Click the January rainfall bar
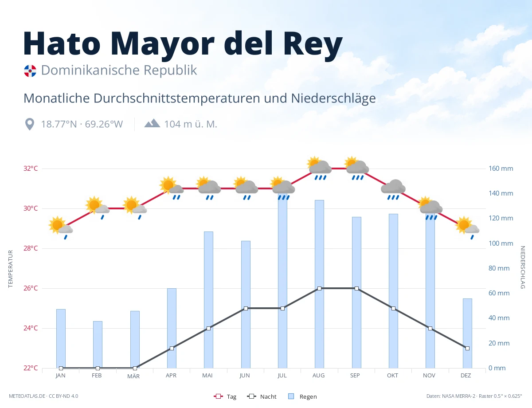 point(61,338)
